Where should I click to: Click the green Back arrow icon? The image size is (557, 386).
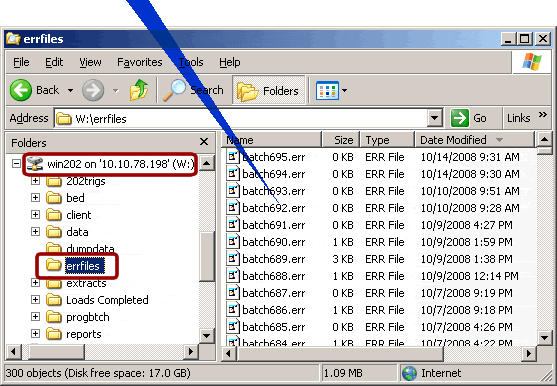(x=21, y=90)
